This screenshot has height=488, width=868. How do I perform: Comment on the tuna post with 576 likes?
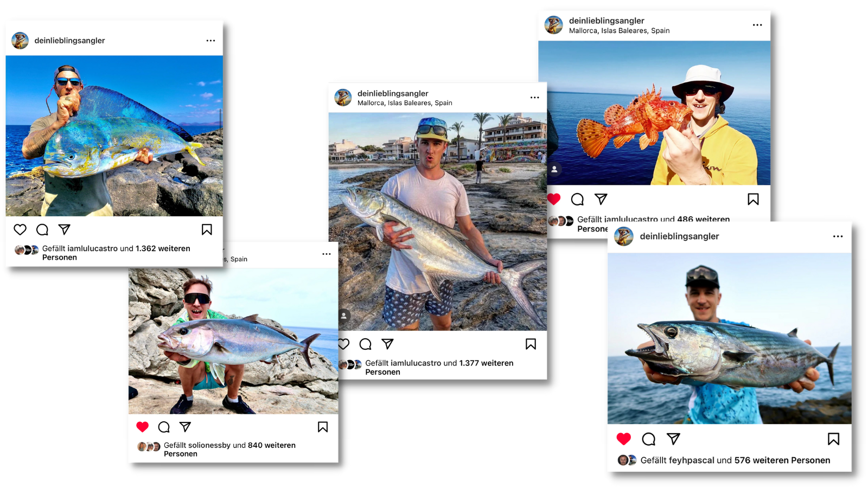click(648, 439)
